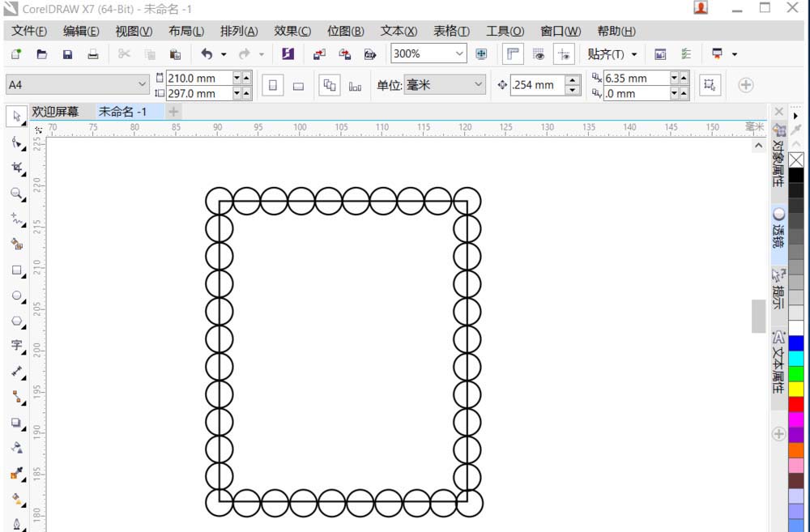
Task: Open a file with the Open icon
Action: coord(41,53)
